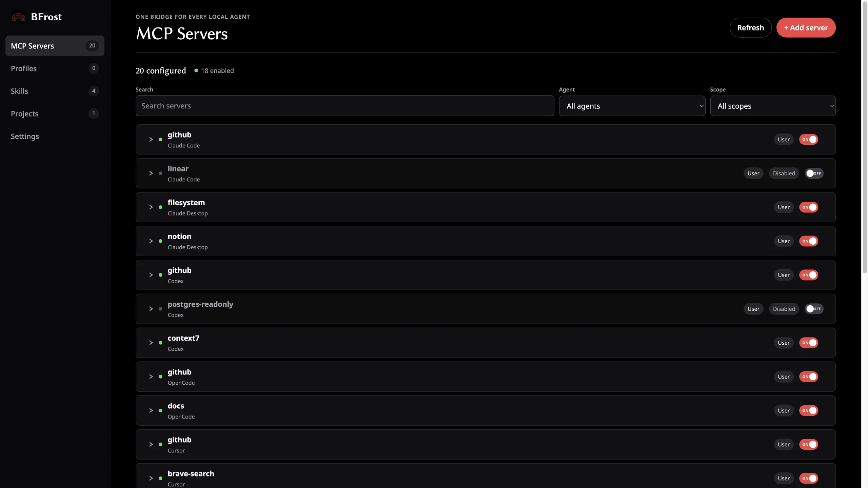Click the green status dot of github Claude Code
The image size is (868, 488).
tap(160, 140)
